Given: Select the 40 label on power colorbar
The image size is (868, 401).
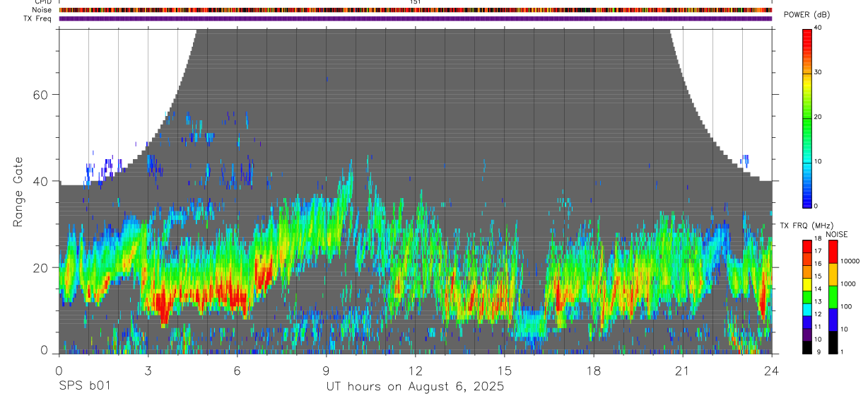Looking at the screenshot, I should 819,28.
